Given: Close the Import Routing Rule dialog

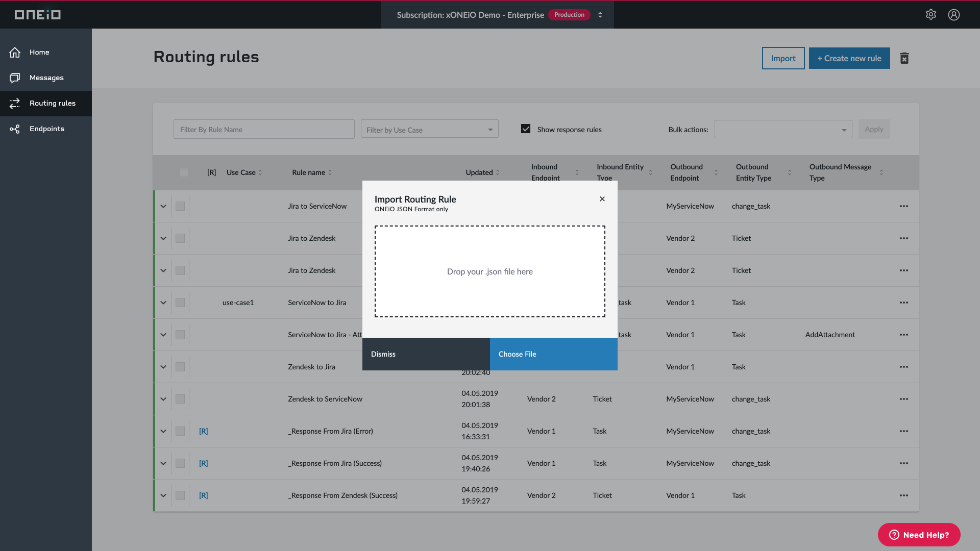Looking at the screenshot, I should pos(602,199).
